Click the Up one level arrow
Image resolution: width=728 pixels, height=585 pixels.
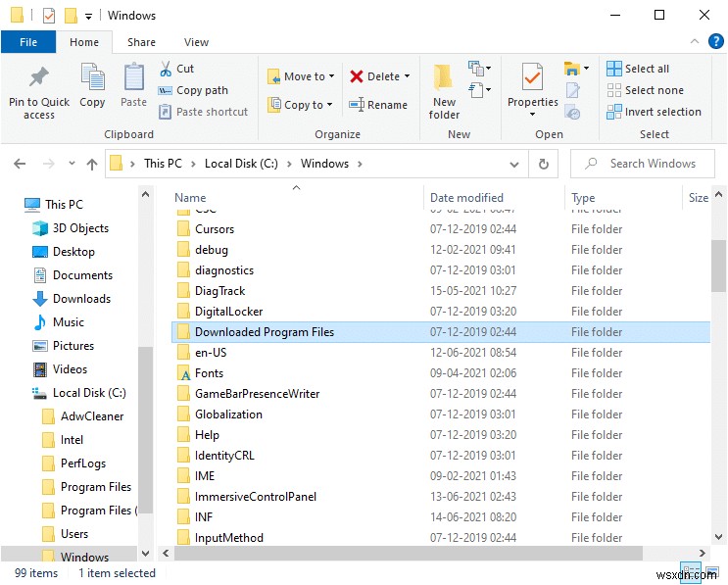[92, 164]
